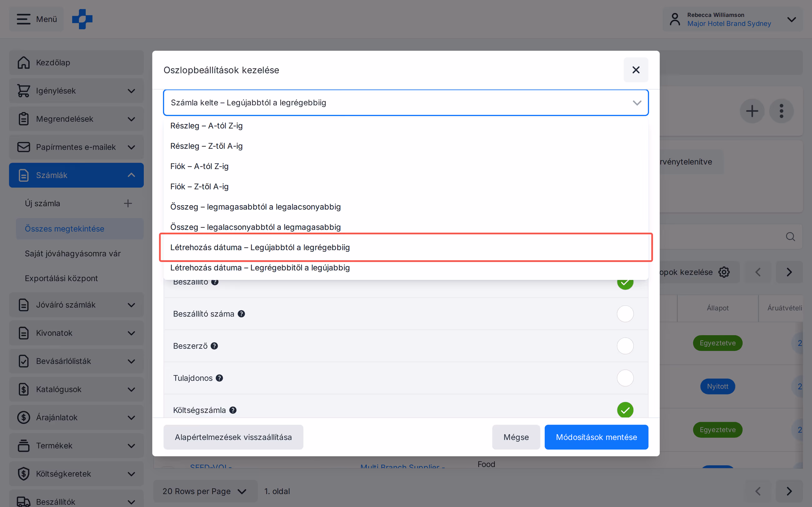Click the plus icon beside Új számla
812x507 pixels.
pos(128,203)
